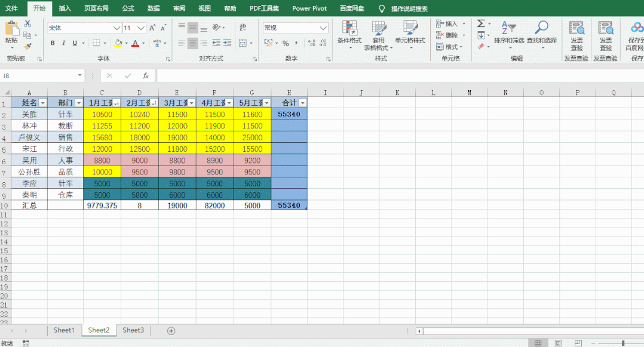This screenshot has height=347, width=644.
Task: Switch to the 插入 tab
Action: [x=65, y=8]
